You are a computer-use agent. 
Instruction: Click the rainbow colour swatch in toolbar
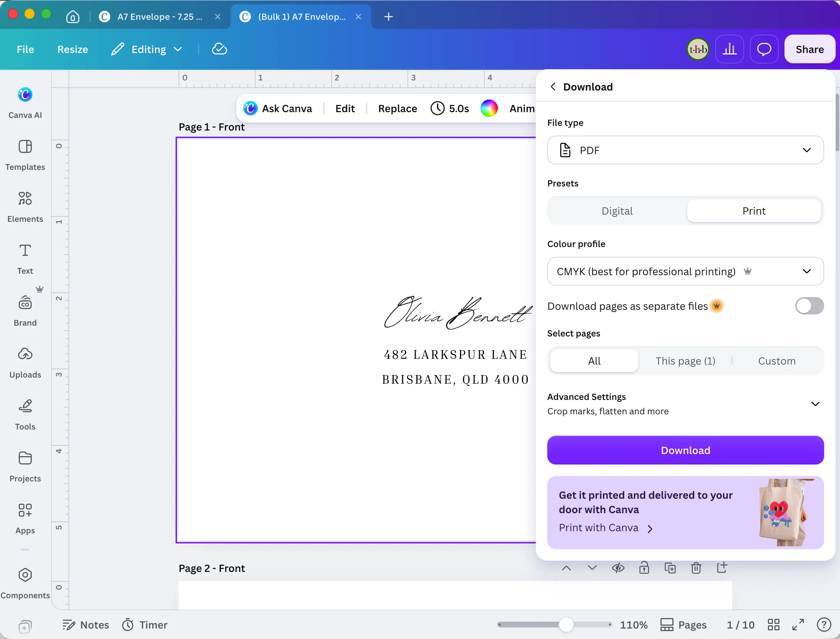[x=489, y=109]
